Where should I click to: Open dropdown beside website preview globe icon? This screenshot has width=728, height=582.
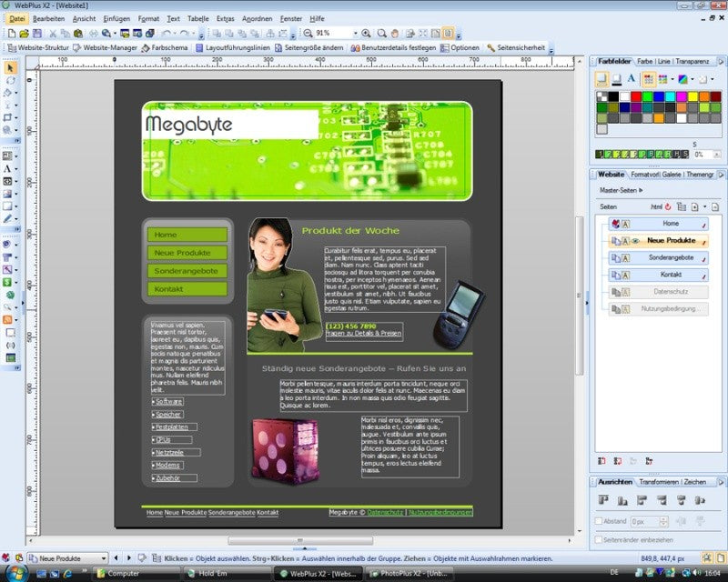(x=115, y=34)
